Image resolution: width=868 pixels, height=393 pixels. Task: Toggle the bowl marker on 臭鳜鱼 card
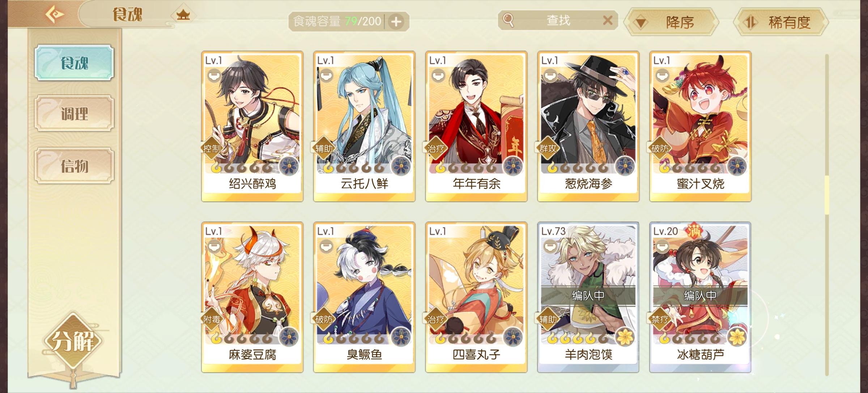(326, 247)
